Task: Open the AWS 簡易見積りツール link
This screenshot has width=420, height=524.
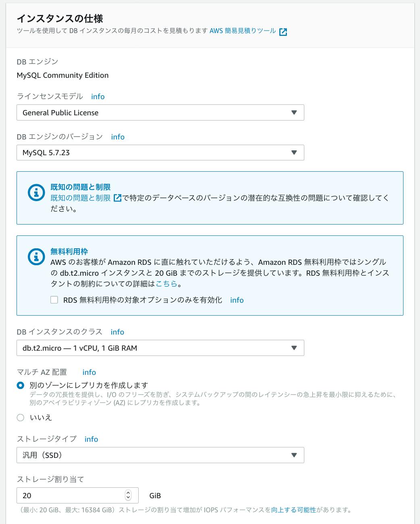Action: coord(243,31)
